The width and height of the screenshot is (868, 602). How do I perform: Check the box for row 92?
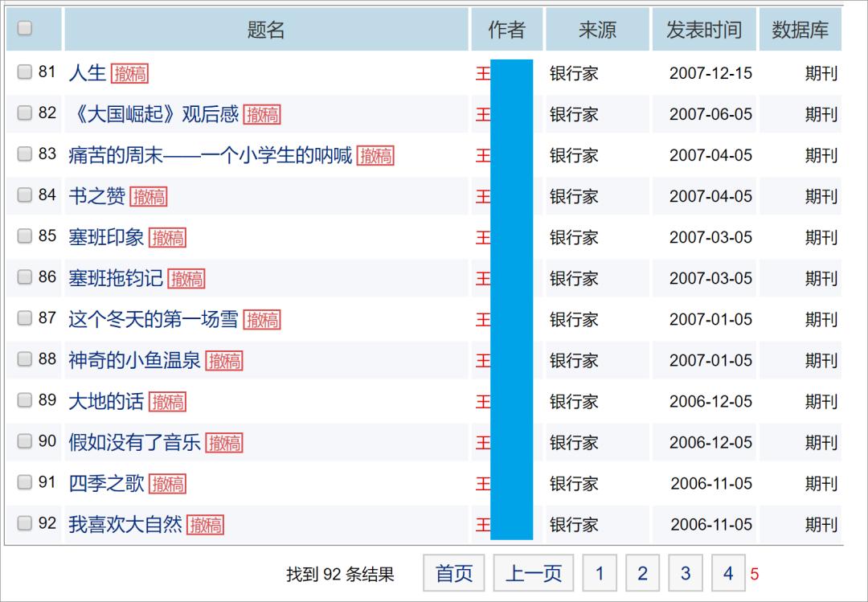(24, 522)
